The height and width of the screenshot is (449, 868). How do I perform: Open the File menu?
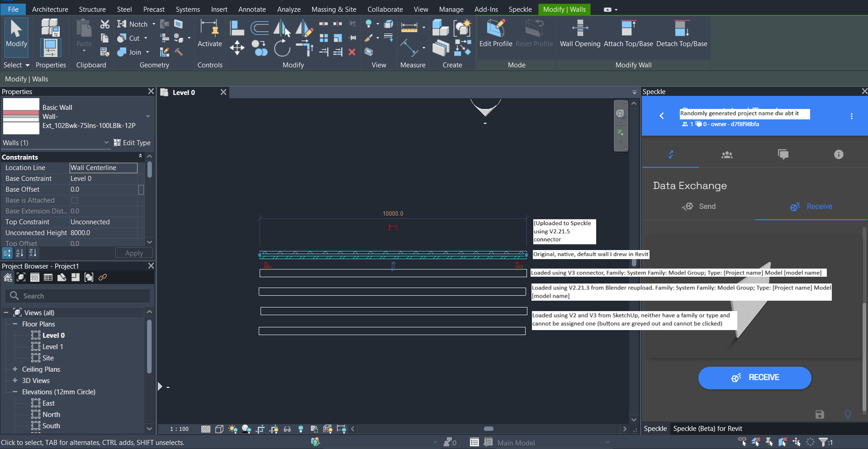tap(14, 9)
